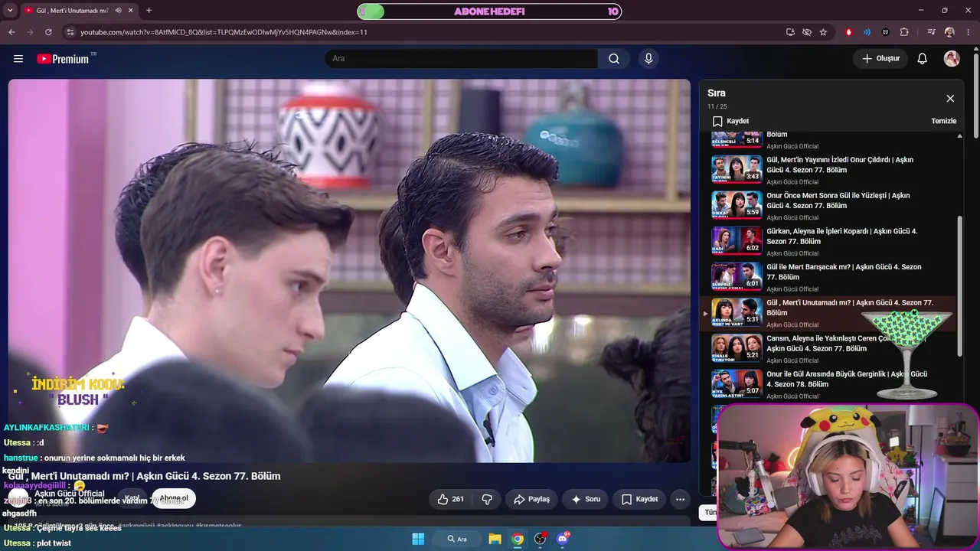Switch to Chrome on the taskbar
The width and height of the screenshot is (980, 551).
(518, 539)
